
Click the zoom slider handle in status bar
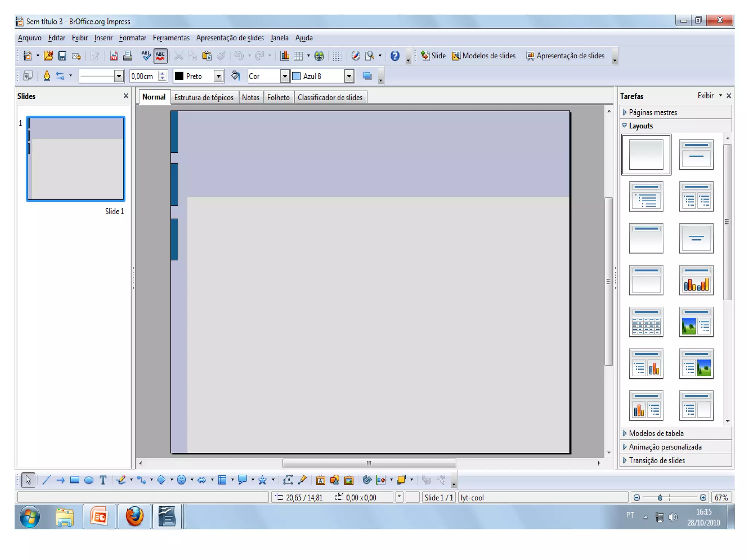coord(660,498)
